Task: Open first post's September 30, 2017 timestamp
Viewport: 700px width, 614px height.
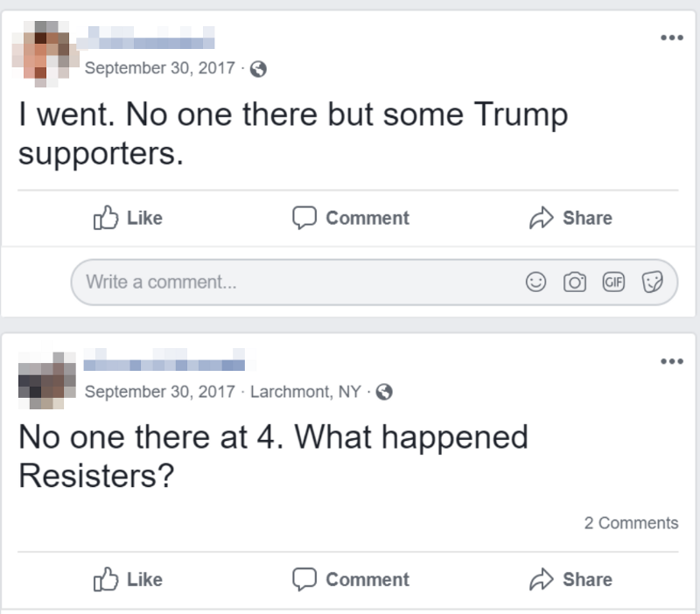Action: tap(160, 68)
